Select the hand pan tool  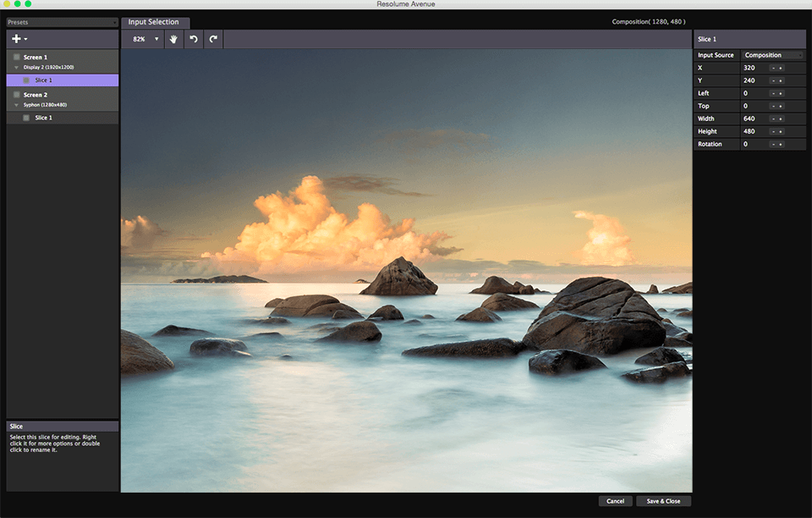click(173, 39)
